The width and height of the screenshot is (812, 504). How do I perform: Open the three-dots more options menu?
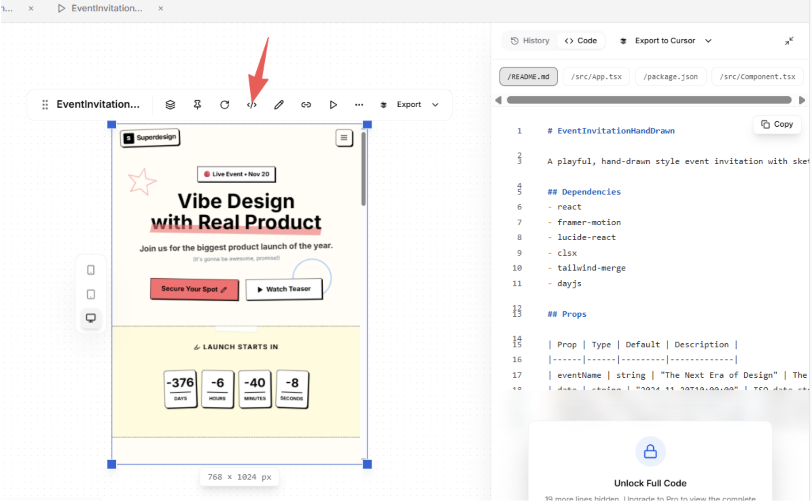[359, 105]
